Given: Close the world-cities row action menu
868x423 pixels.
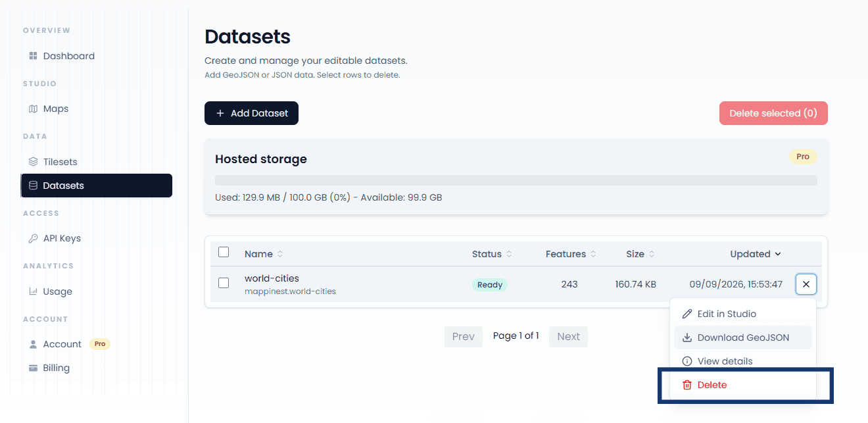Looking at the screenshot, I should [806, 284].
